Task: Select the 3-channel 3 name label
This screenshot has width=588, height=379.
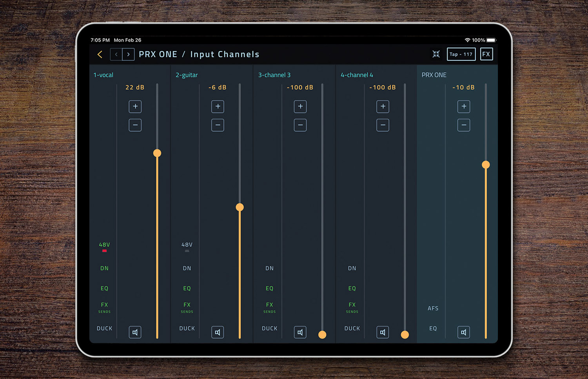Action: coord(274,75)
